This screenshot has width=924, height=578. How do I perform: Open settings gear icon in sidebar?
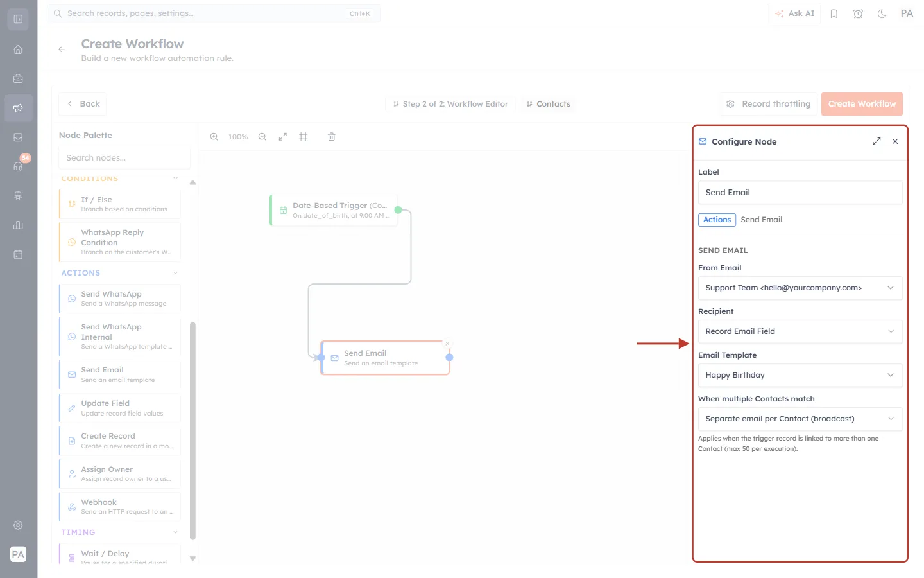click(18, 525)
